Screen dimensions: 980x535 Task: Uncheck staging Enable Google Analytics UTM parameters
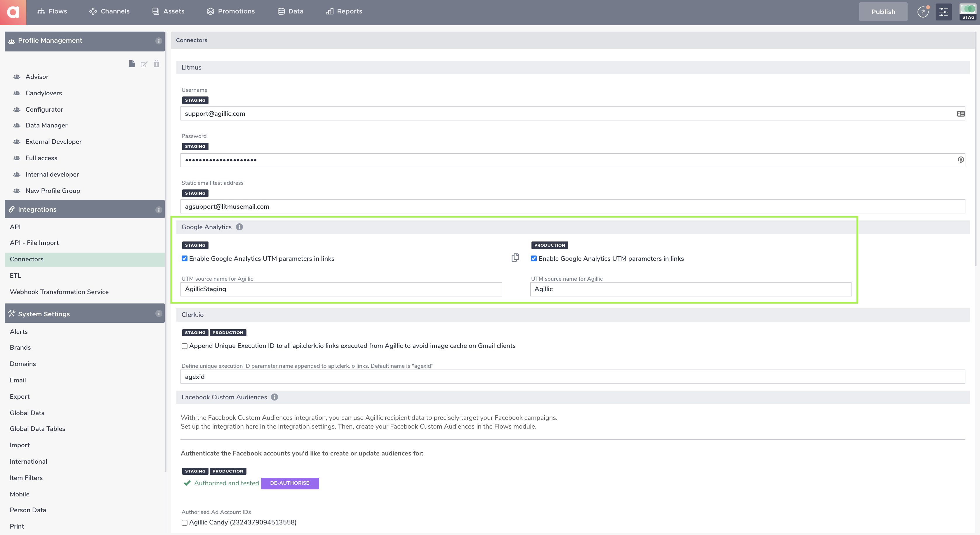(185, 258)
